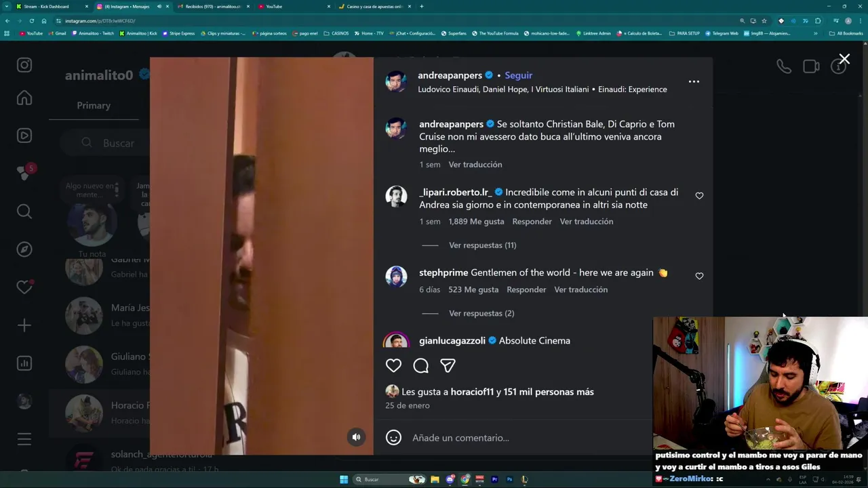Start video call icon in chat header
The image size is (868, 488).
pos(811,66)
